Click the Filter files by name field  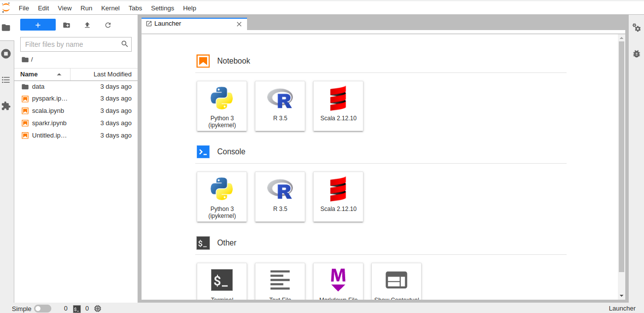point(72,44)
